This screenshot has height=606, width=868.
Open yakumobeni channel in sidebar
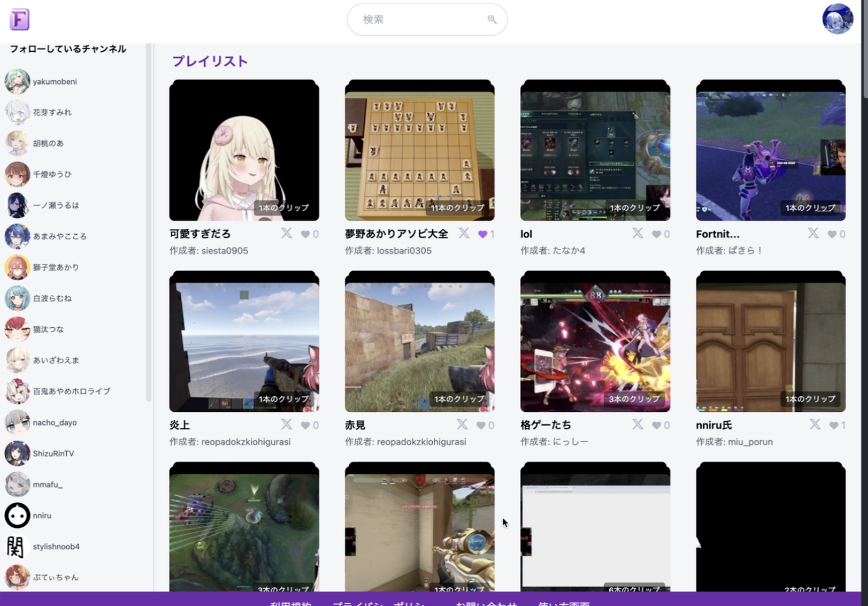click(x=54, y=82)
